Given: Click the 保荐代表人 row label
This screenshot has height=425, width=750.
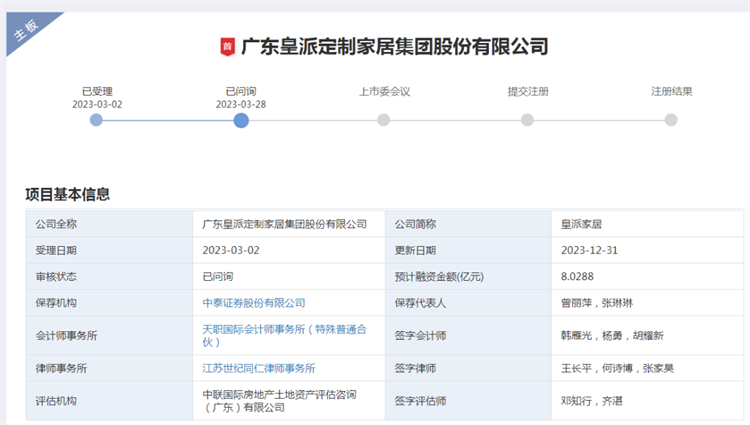Looking at the screenshot, I should pos(420,303).
